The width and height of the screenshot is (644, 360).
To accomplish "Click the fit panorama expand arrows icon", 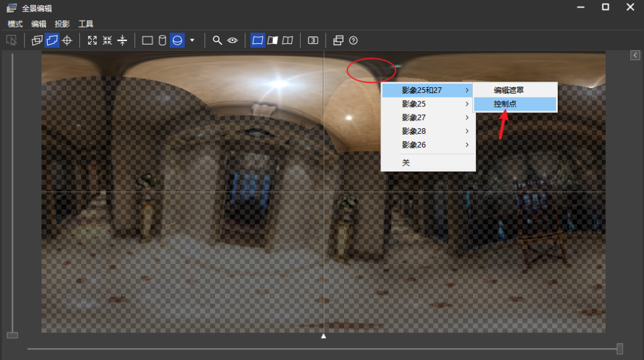I will click(x=92, y=40).
